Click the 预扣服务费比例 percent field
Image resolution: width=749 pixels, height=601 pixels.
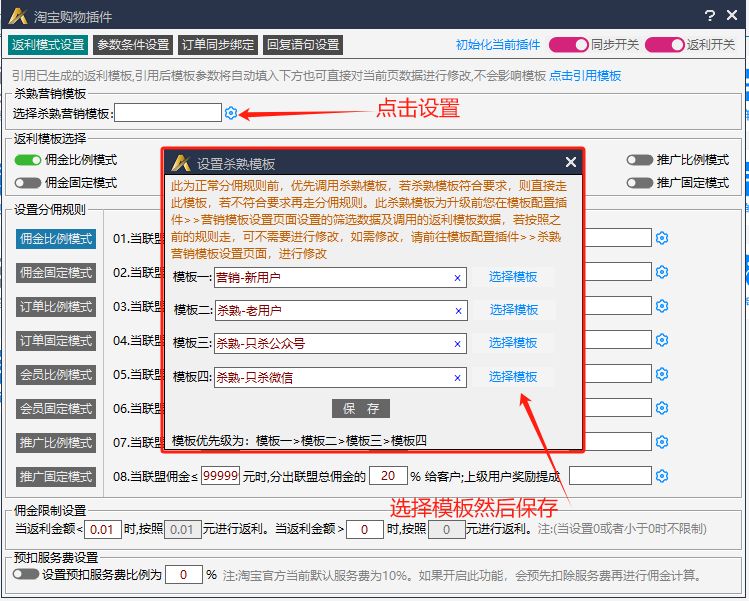[183, 574]
